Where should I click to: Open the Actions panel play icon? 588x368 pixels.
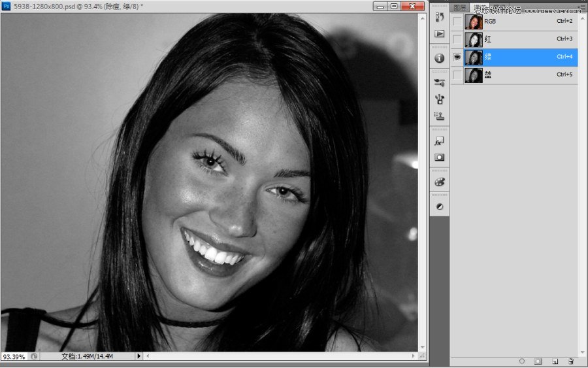tap(440, 34)
